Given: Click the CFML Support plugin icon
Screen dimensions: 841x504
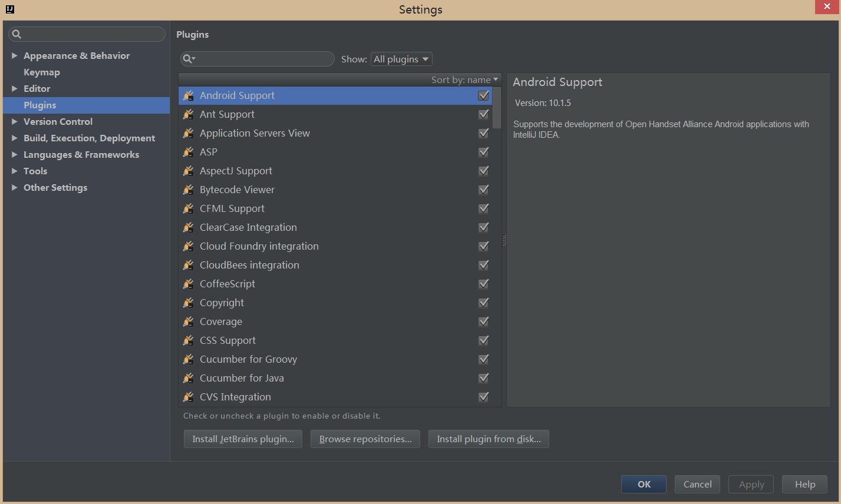Looking at the screenshot, I should pos(189,208).
